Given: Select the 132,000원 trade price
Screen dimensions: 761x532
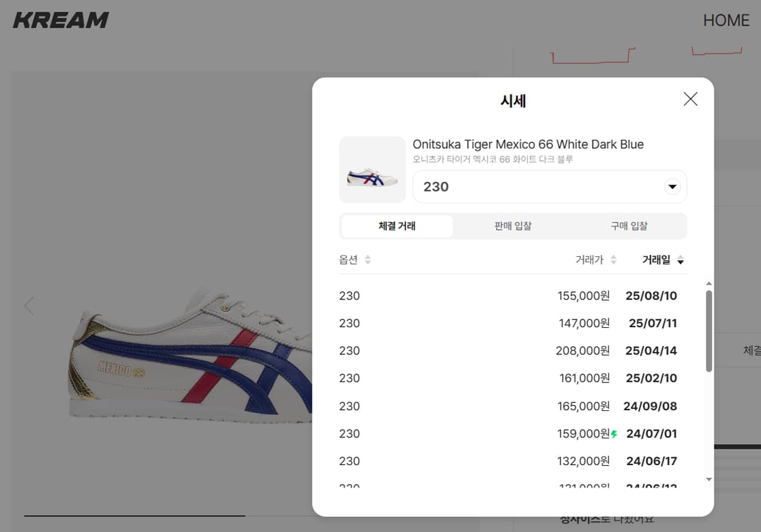Looking at the screenshot, I should [583, 461].
